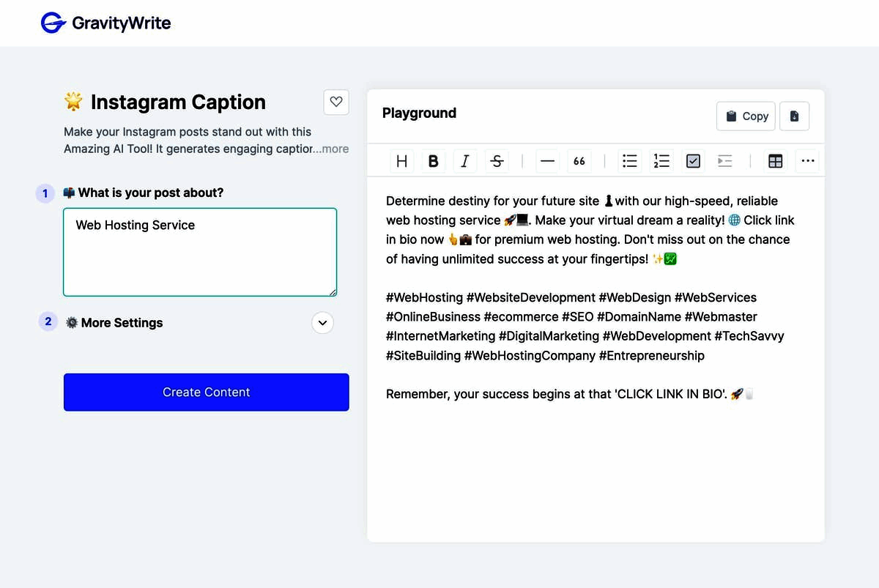Toggle bold formatting in the editor toolbar
The width and height of the screenshot is (879, 588).
433,160
